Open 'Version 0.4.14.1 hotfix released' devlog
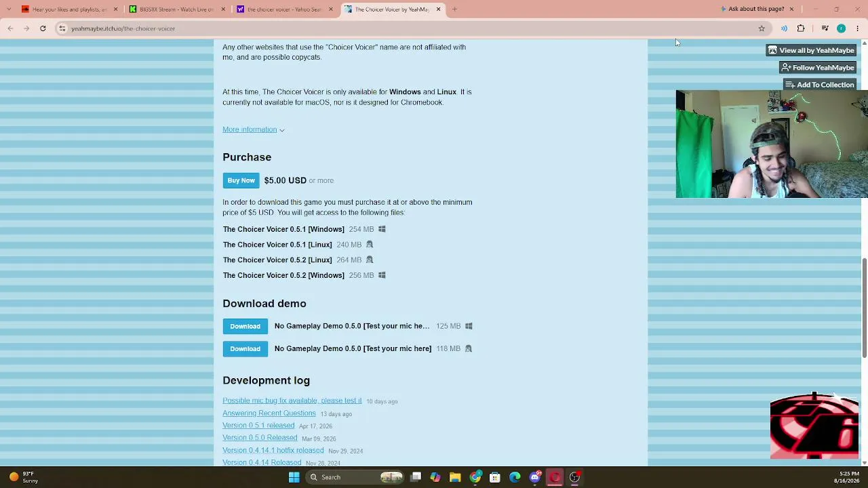The height and width of the screenshot is (488, 868). pyautogui.click(x=273, y=450)
